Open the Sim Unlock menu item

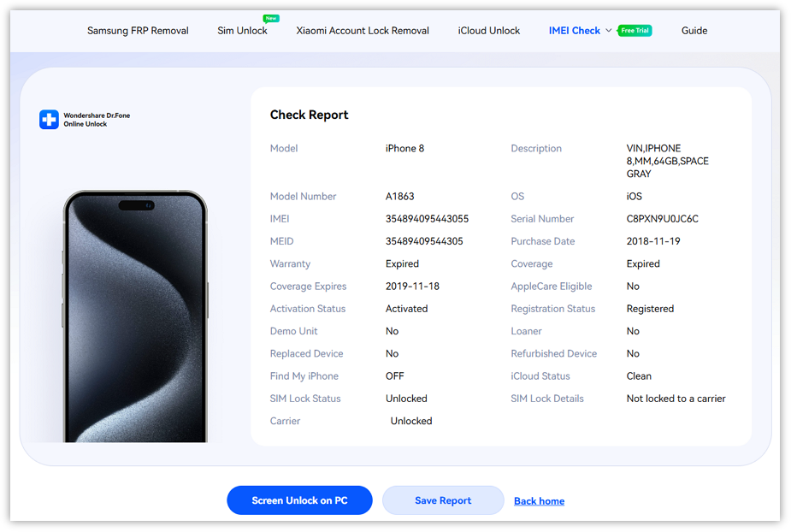[x=242, y=31]
